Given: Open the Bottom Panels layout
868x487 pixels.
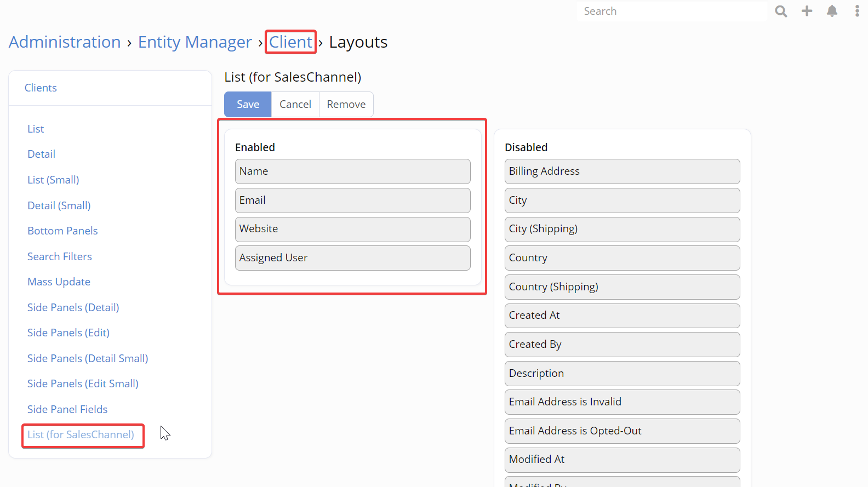Looking at the screenshot, I should [x=62, y=231].
